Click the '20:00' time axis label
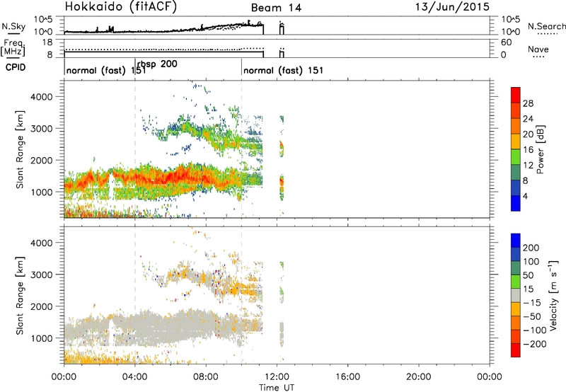The width and height of the screenshot is (566, 392). point(418,377)
